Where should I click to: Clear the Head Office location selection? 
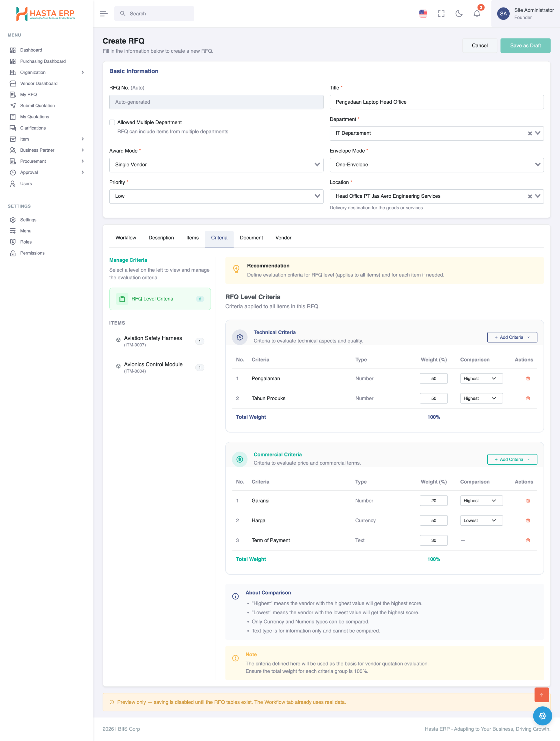(x=530, y=196)
